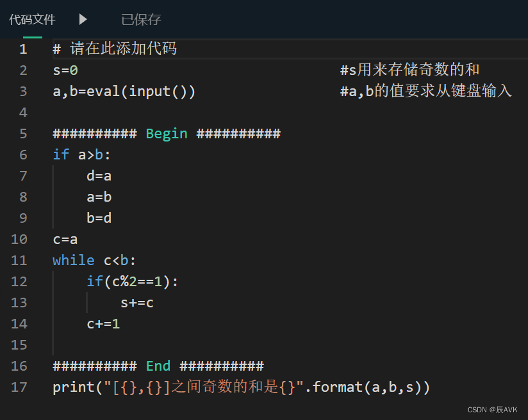
Task: Click the 已保存 status label
Action: coord(140,20)
